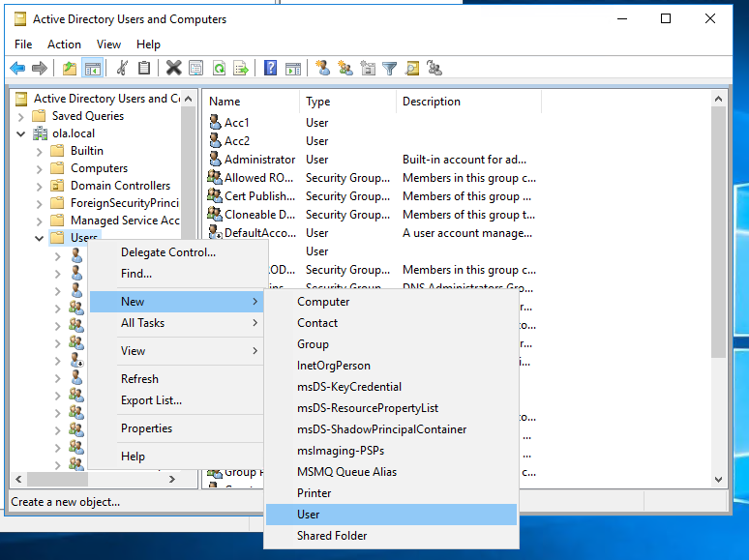Image resolution: width=749 pixels, height=560 pixels.
Task: Select the Allowed RO... group icon
Action: point(215,178)
